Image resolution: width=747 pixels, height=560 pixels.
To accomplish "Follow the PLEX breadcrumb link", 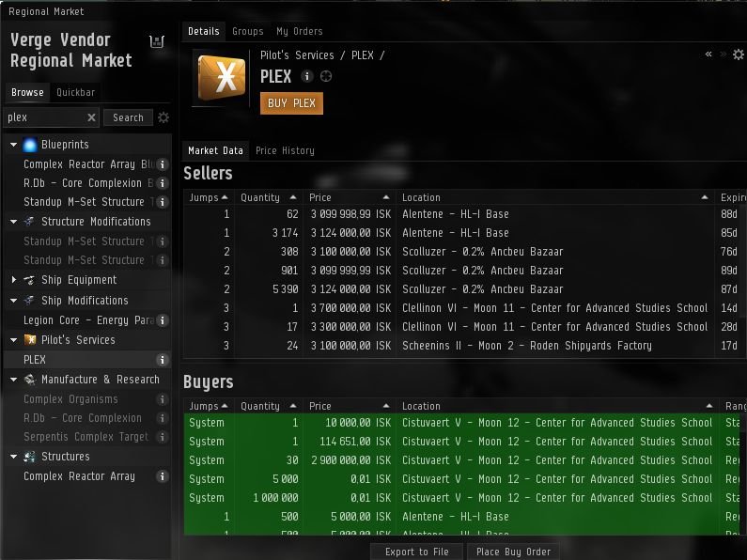I will (363, 55).
